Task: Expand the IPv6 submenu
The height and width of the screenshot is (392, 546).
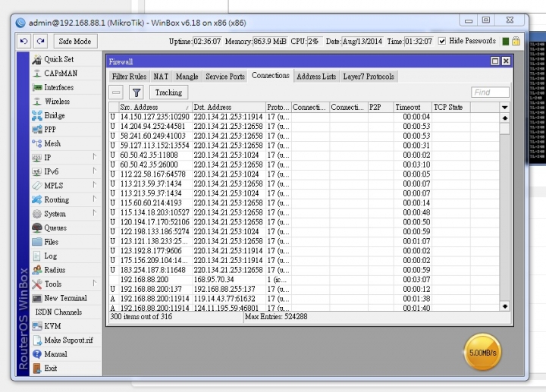Action: [x=94, y=171]
